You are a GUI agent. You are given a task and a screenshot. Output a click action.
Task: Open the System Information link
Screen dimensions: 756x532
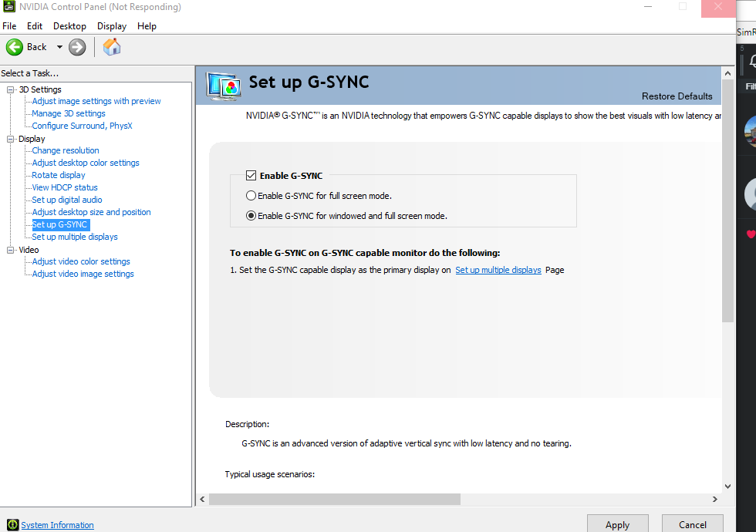click(x=57, y=525)
